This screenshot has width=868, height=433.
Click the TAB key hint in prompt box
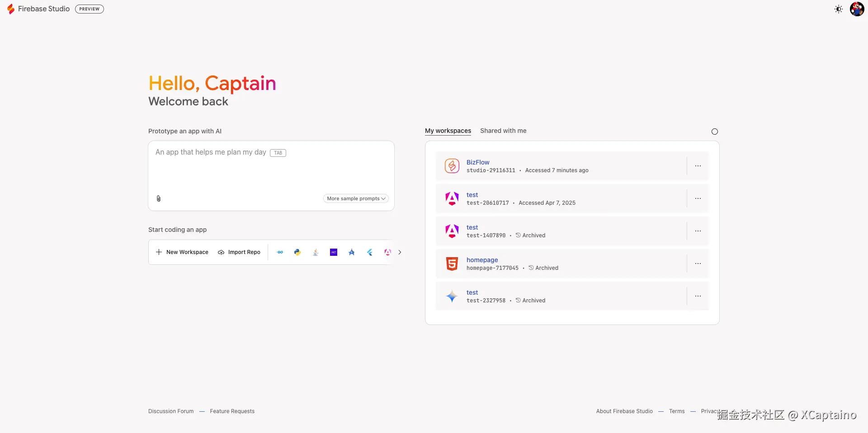tap(278, 153)
